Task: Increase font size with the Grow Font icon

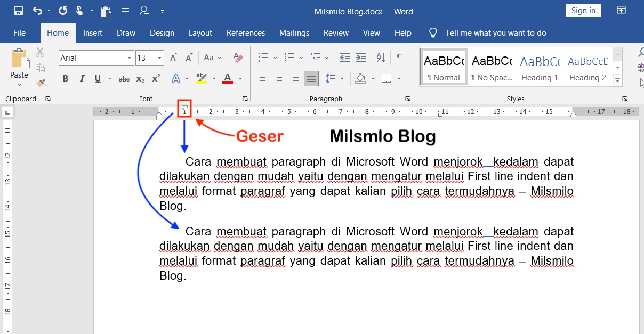Action: 173,58
